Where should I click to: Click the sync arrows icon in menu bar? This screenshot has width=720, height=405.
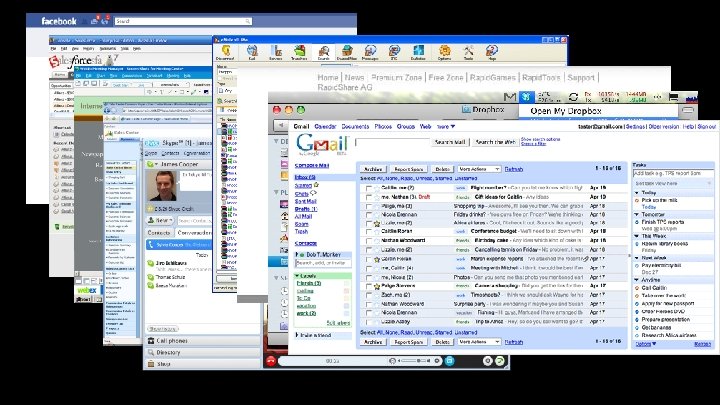(x=573, y=97)
